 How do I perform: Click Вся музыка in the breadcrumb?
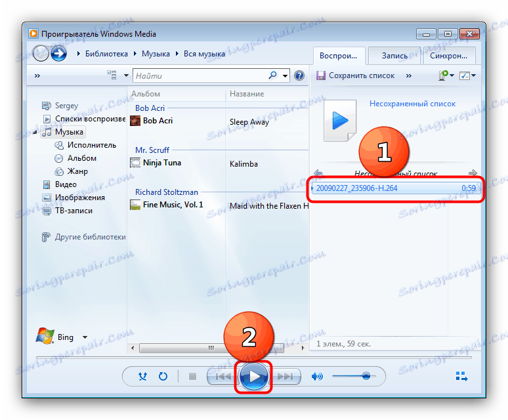tap(204, 54)
